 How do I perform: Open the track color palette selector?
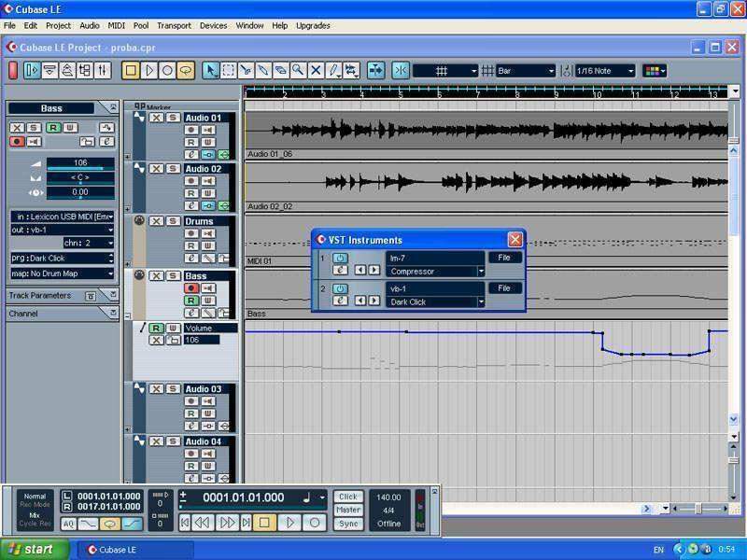click(x=655, y=71)
